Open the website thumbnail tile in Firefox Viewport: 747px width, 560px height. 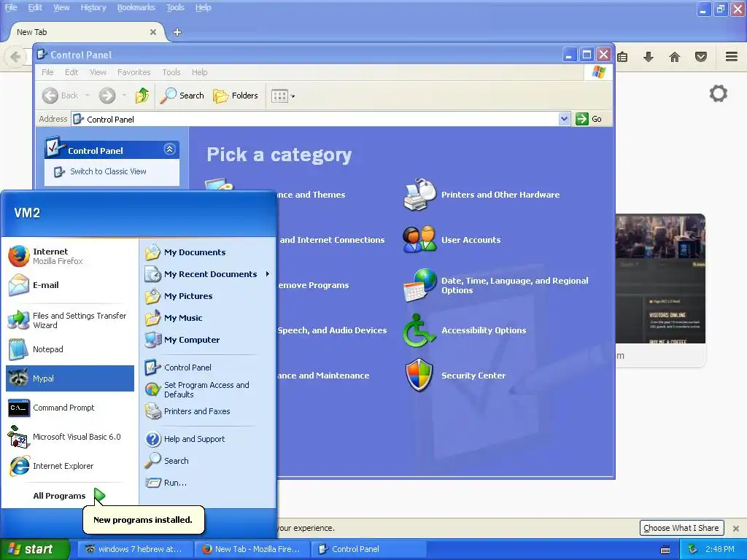[x=660, y=289]
